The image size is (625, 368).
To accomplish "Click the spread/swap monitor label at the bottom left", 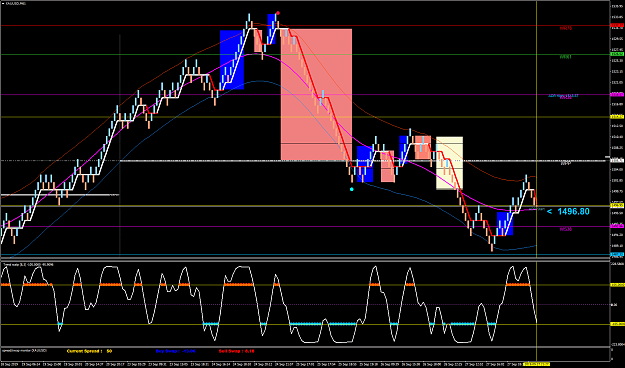I will tap(25, 351).
